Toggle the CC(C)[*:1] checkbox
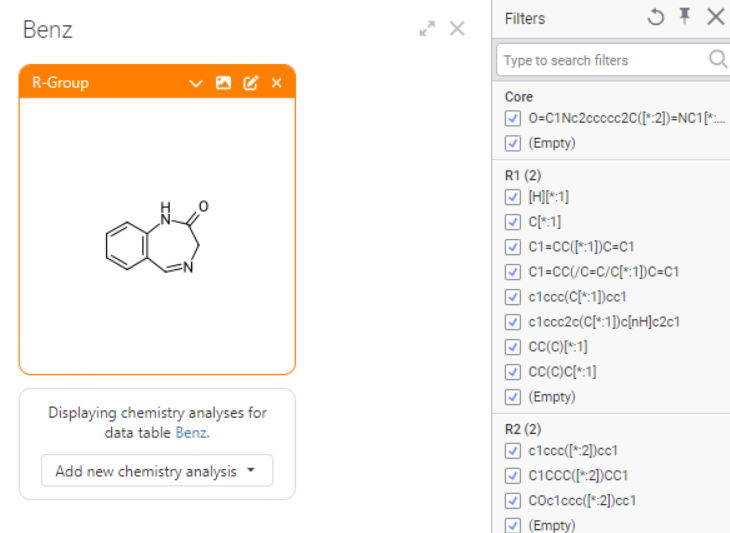This screenshot has width=730, height=533. 513,347
